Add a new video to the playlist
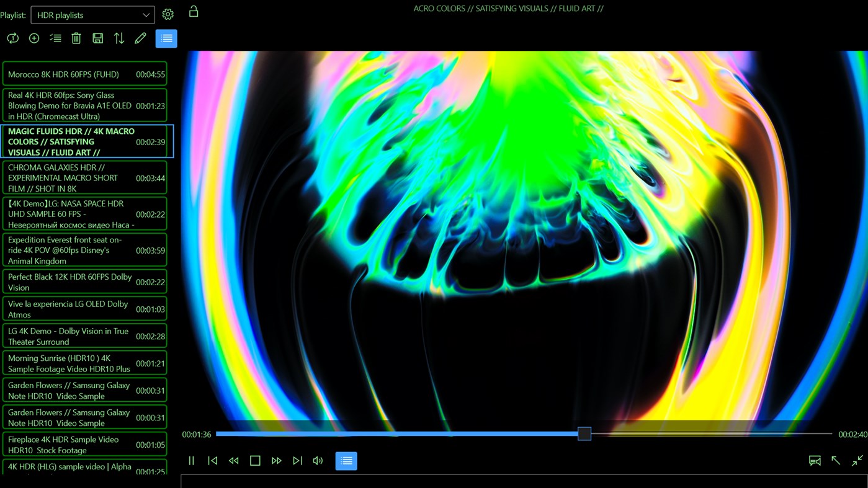This screenshot has height=488, width=868. pos(34,38)
